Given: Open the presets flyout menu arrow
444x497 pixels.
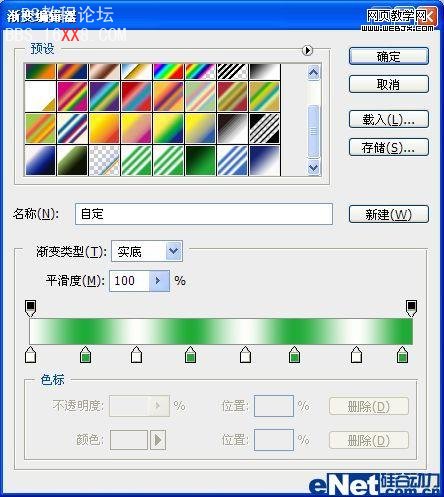Looking at the screenshot, I should pos(307,50).
